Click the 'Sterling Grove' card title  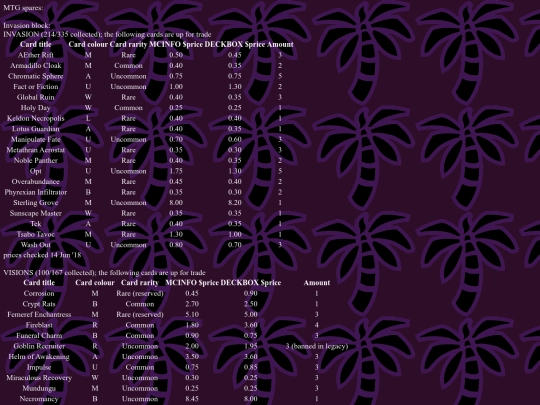[35, 203]
